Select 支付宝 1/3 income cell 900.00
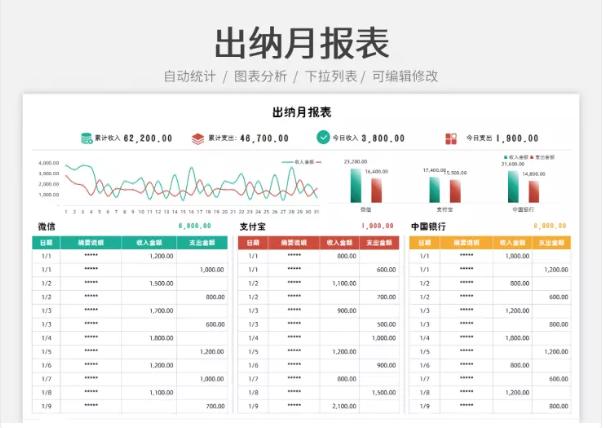The height and width of the screenshot is (428, 603). click(x=339, y=311)
